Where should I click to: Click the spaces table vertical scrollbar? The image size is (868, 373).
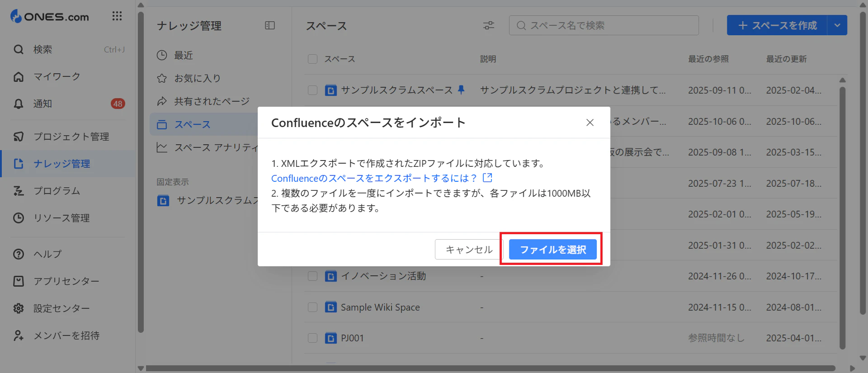coord(842,217)
